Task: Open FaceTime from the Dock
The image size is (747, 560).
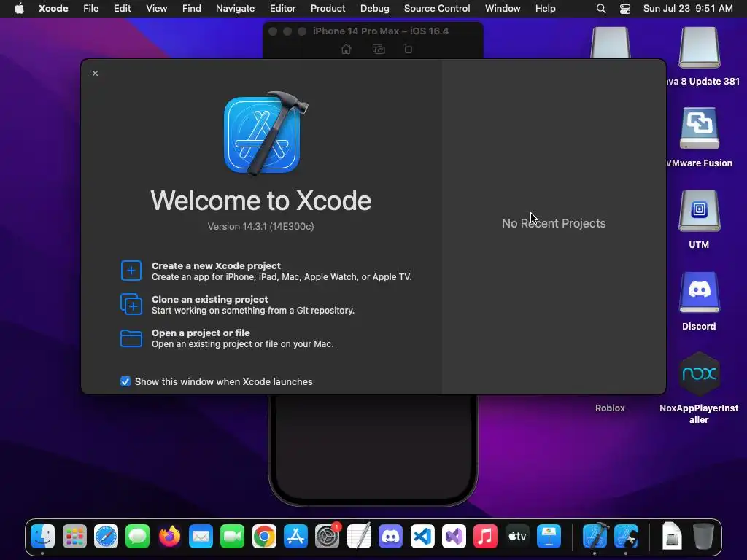Action: tap(232, 537)
